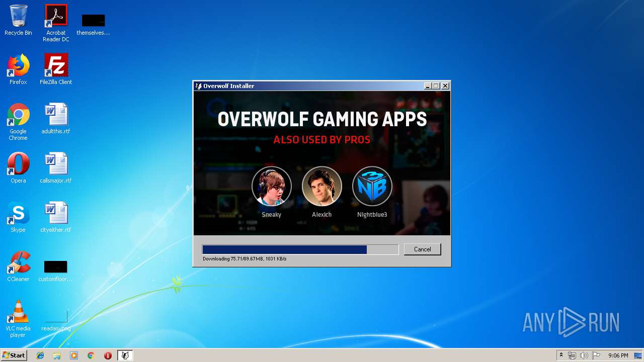The width and height of the screenshot is (644, 362).
Task: Open Action Center flag icon
Action: [x=596, y=355]
